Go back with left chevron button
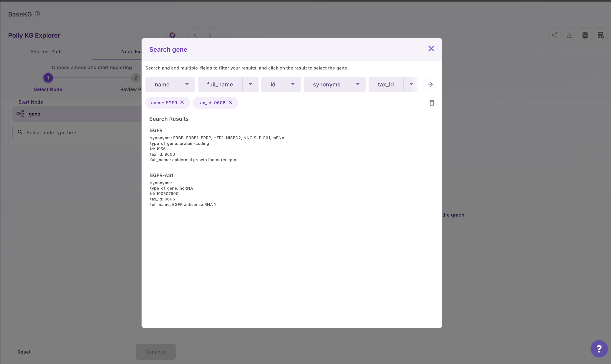 [195, 35]
